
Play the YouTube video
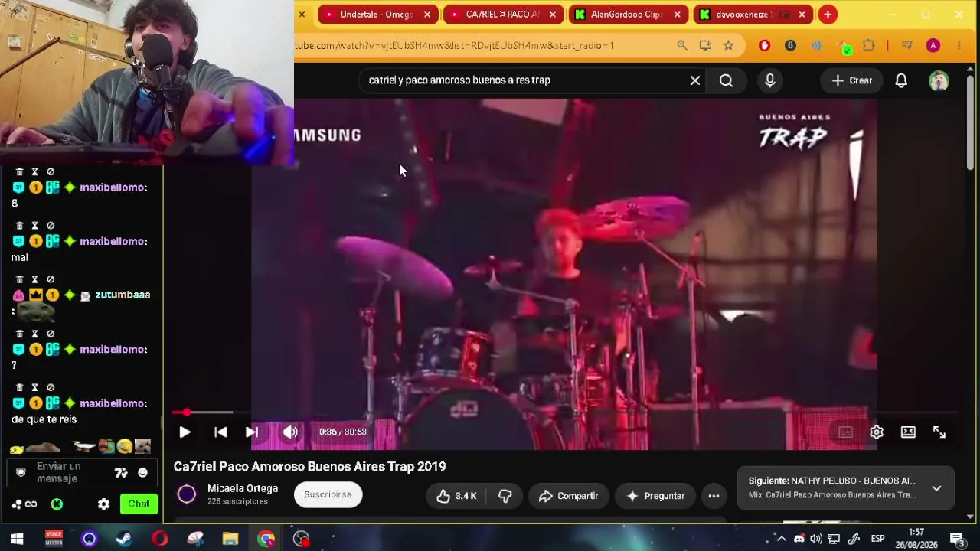(185, 432)
